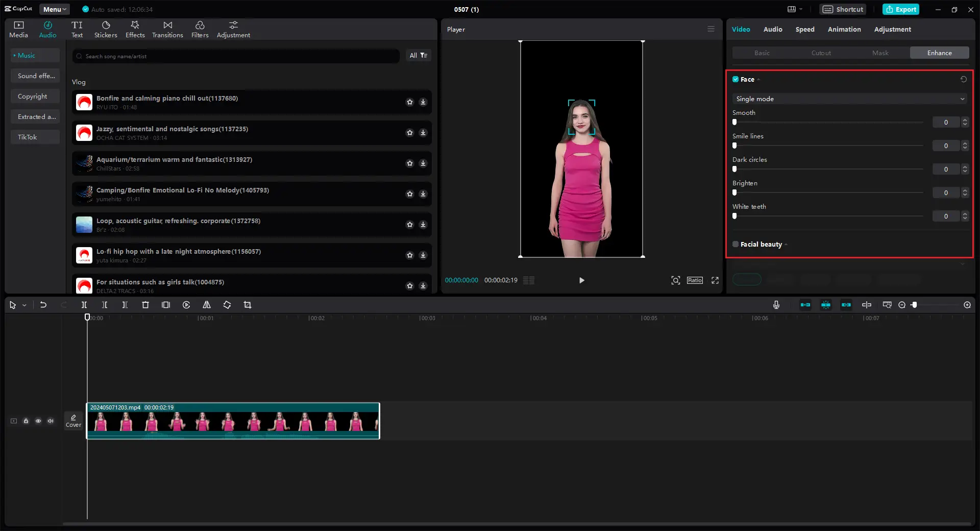This screenshot has height=531, width=980.
Task: Export the project
Action: (x=901, y=9)
